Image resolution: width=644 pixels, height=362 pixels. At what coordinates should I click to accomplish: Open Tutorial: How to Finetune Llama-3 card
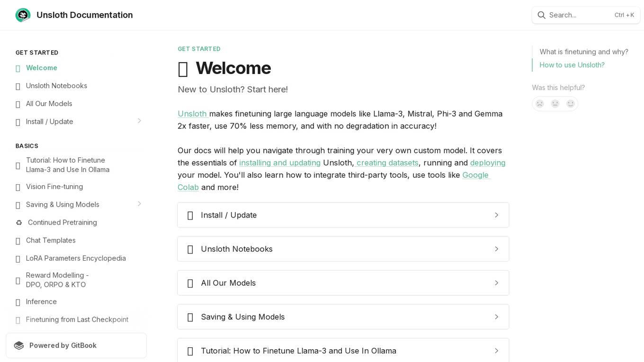click(x=343, y=350)
